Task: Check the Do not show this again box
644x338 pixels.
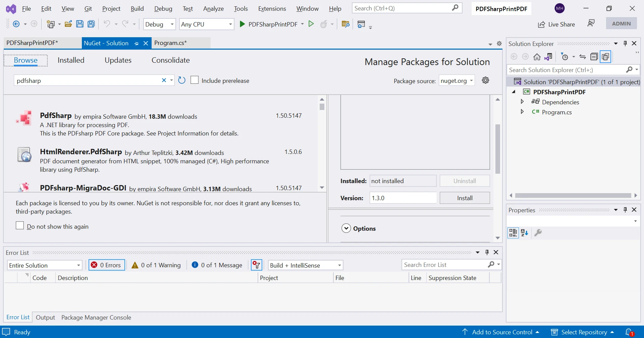Action: tap(20, 226)
